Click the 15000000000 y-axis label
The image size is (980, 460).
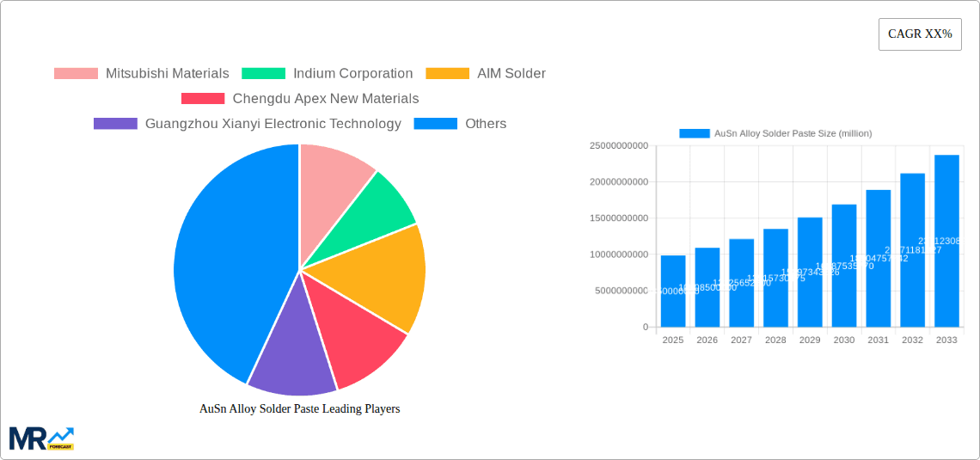[x=619, y=218]
